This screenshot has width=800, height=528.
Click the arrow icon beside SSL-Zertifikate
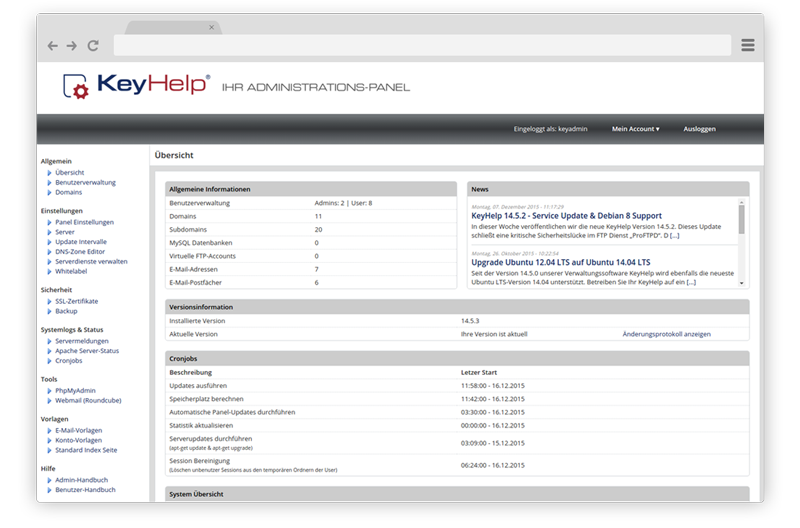click(49, 301)
